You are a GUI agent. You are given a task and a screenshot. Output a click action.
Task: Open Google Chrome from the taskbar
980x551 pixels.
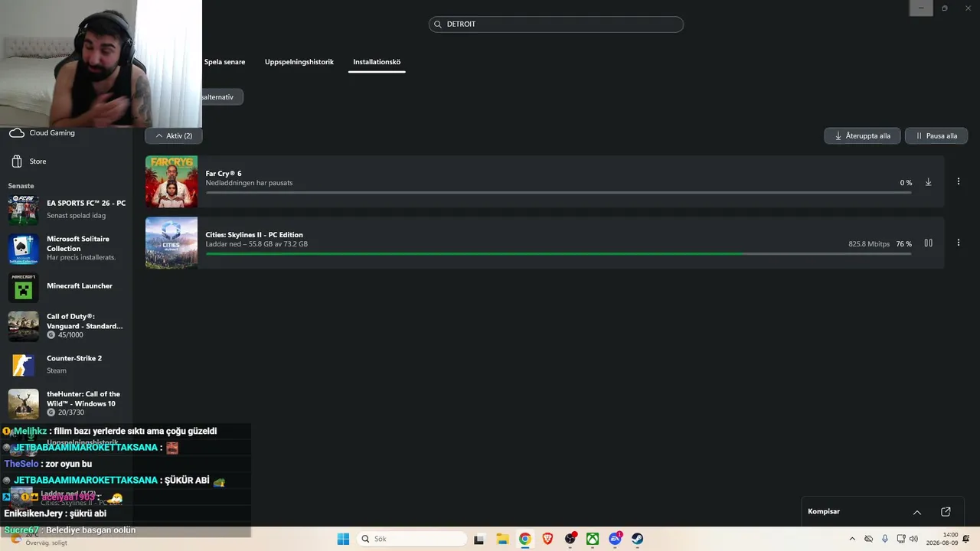525,539
